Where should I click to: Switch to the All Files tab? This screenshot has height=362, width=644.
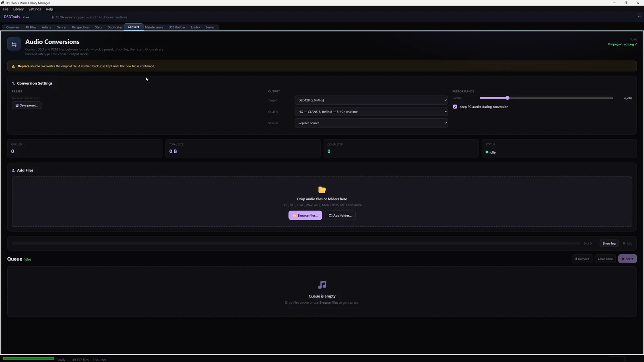31,27
